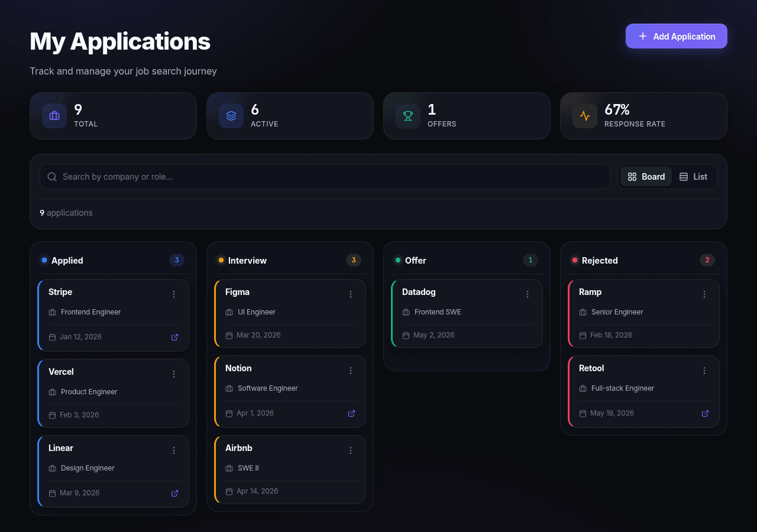Screen dimensions: 757x532
Task: Click the layers icon in Active stat
Action: click(x=231, y=116)
